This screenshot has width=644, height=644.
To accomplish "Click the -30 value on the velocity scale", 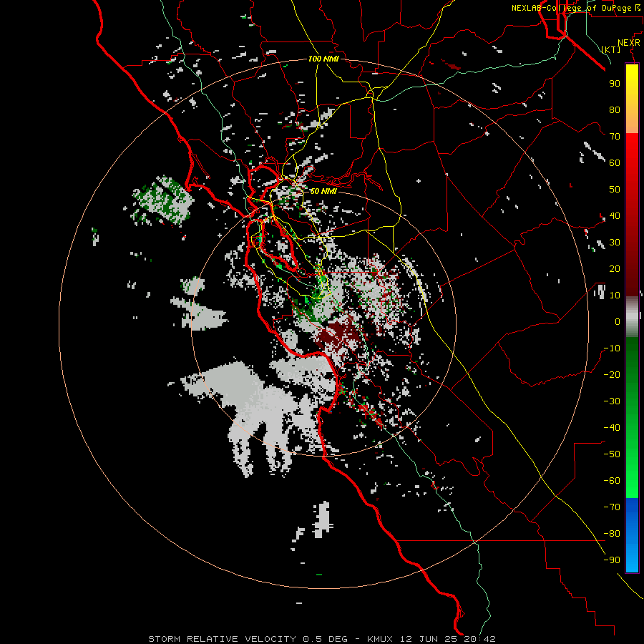I will coord(612,401).
